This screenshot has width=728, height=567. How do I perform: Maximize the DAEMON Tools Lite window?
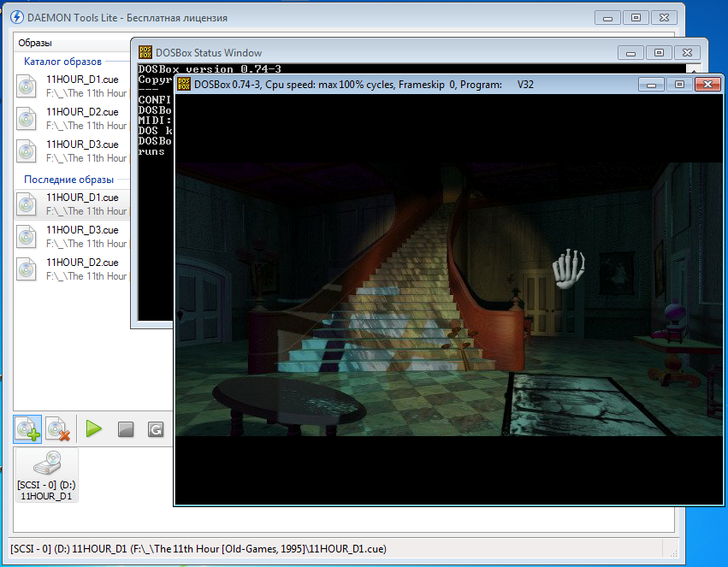(636, 18)
